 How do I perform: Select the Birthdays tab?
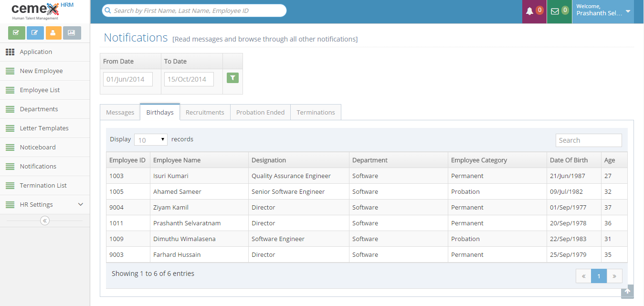pyautogui.click(x=160, y=112)
